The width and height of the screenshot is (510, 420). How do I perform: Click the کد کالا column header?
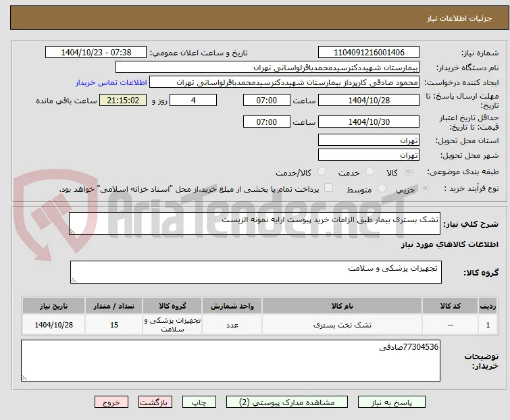click(x=450, y=306)
